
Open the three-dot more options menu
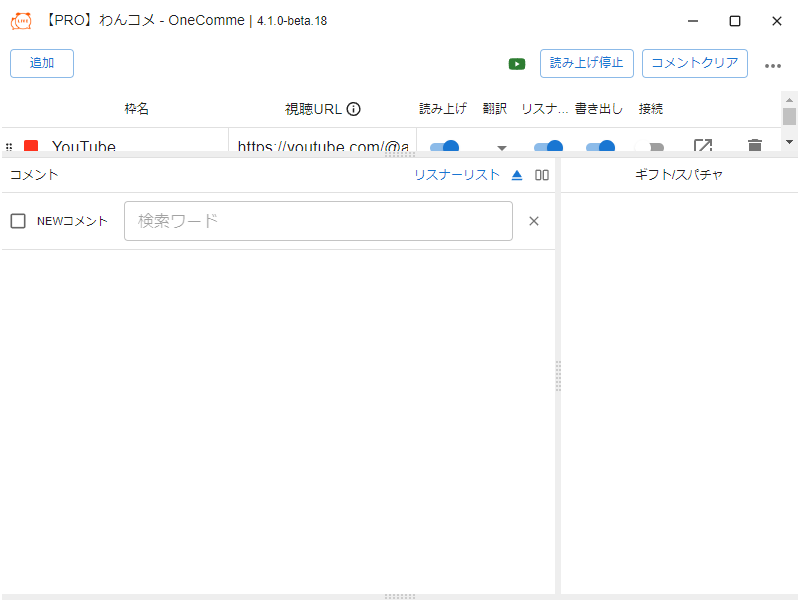point(773,65)
